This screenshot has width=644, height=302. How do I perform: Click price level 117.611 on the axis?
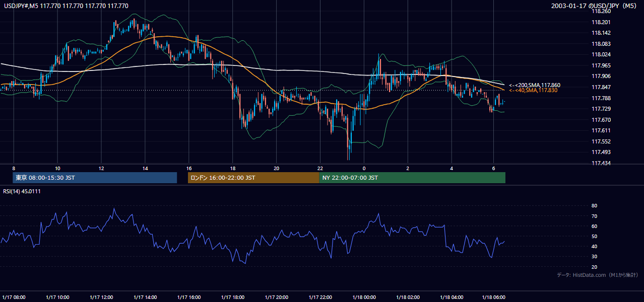pos(601,130)
